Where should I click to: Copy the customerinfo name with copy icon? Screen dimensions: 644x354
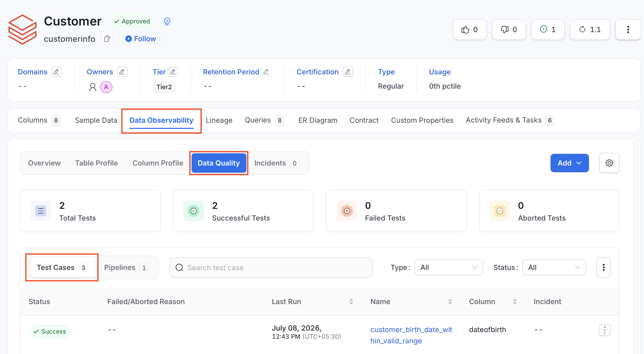pyautogui.click(x=107, y=39)
